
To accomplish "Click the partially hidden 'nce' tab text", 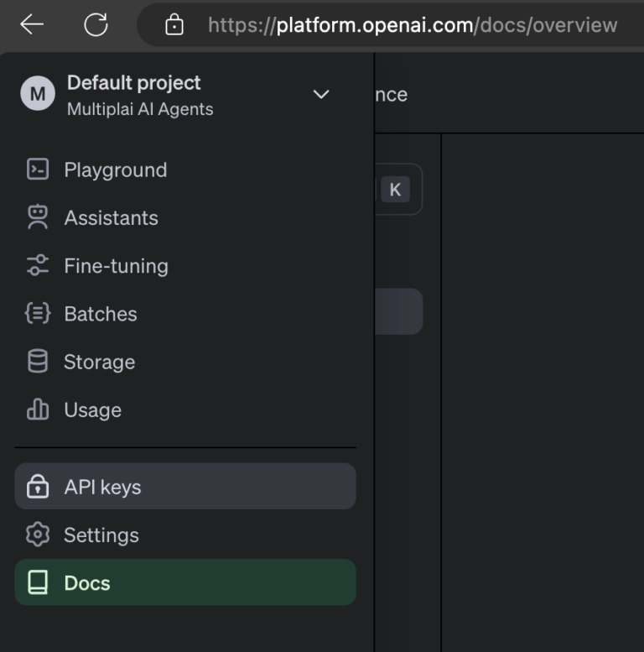I will 392,95.
